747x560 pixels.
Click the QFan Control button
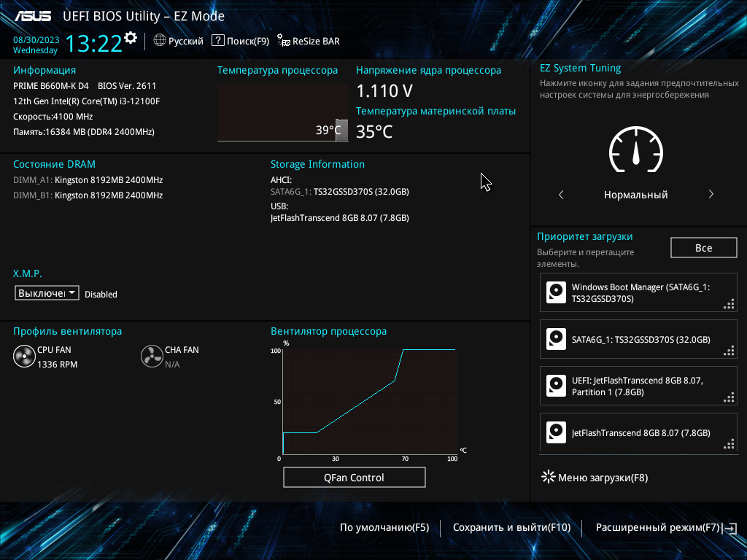(354, 477)
